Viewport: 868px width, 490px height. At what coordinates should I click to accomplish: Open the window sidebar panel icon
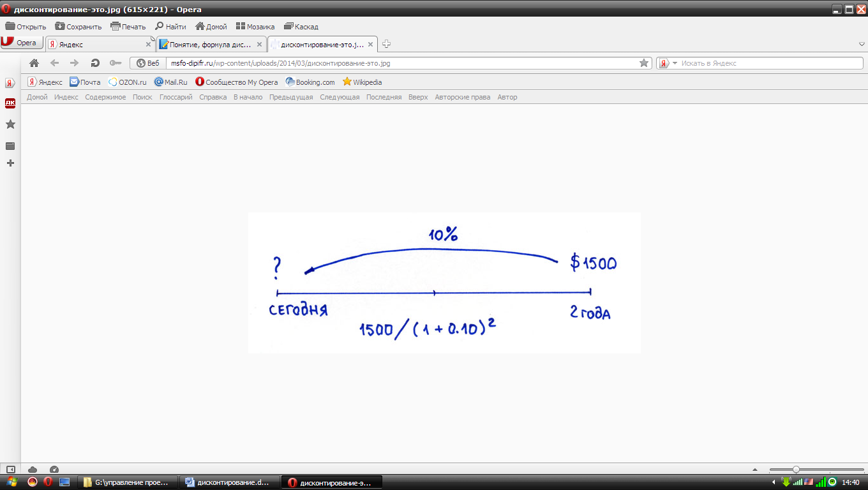click(x=10, y=146)
